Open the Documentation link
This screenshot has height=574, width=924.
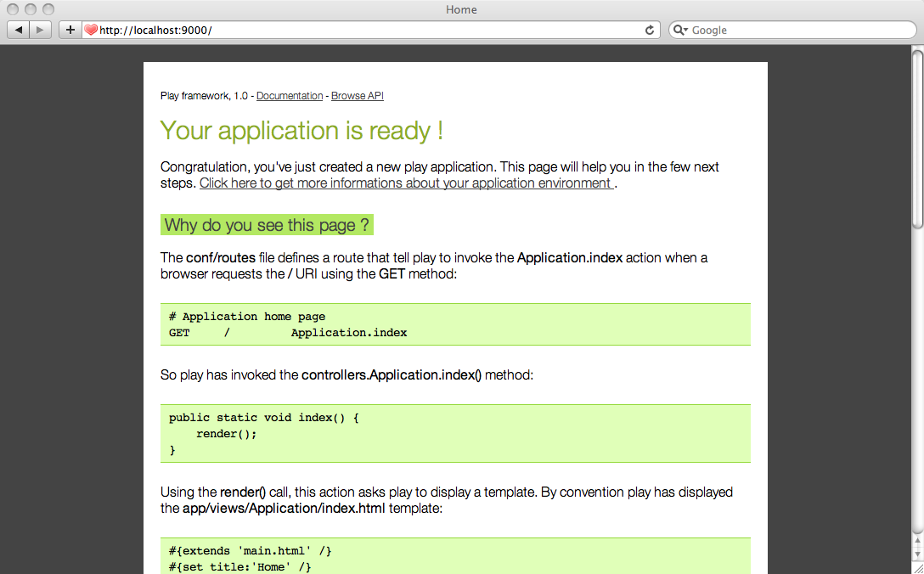[x=290, y=96]
